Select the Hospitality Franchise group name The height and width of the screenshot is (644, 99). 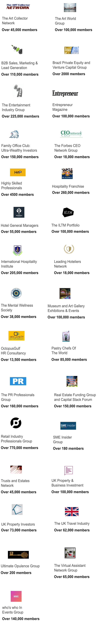coord(68,186)
